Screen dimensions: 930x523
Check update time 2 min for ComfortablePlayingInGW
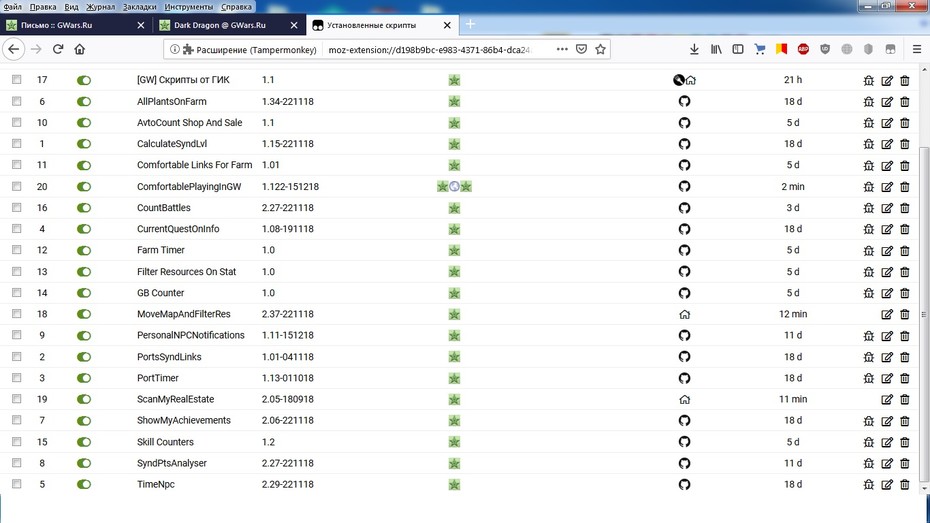pos(793,187)
